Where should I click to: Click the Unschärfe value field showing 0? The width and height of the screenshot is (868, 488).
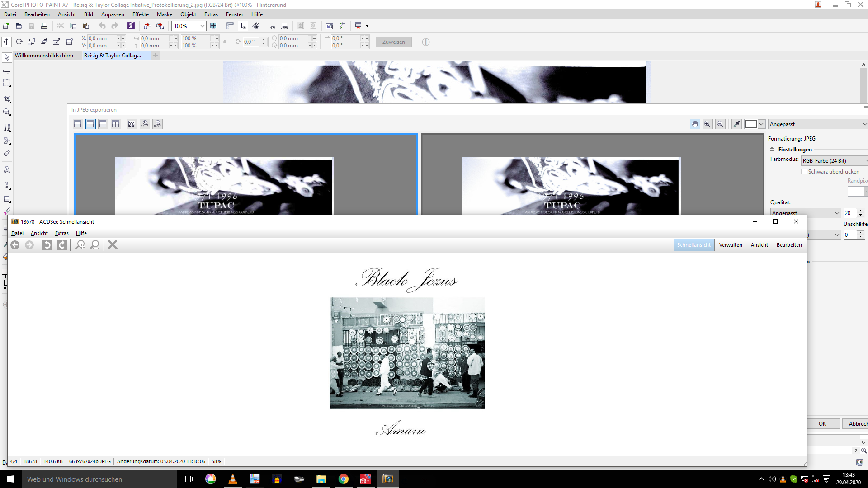click(x=849, y=235)
